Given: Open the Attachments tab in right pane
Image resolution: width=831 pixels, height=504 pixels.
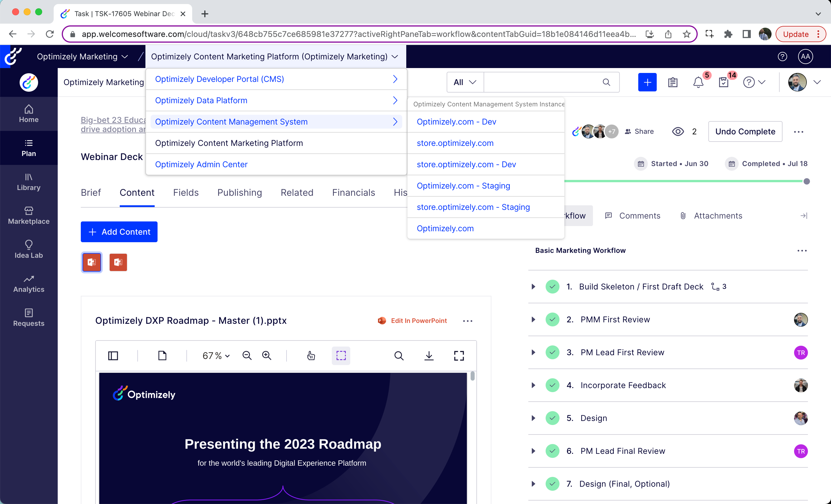Looking at the screenshot, I should (711, 216).
